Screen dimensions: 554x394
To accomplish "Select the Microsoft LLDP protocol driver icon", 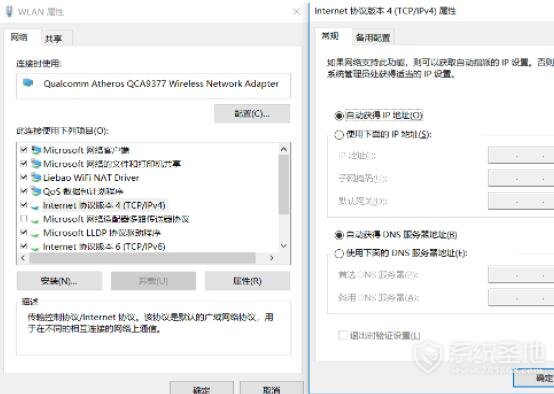I will (35, 234).
